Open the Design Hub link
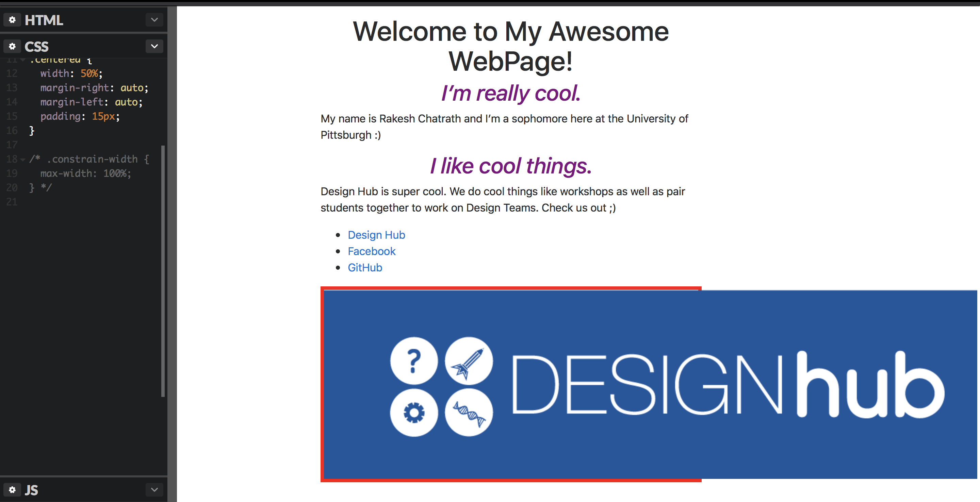 point(376,235)
